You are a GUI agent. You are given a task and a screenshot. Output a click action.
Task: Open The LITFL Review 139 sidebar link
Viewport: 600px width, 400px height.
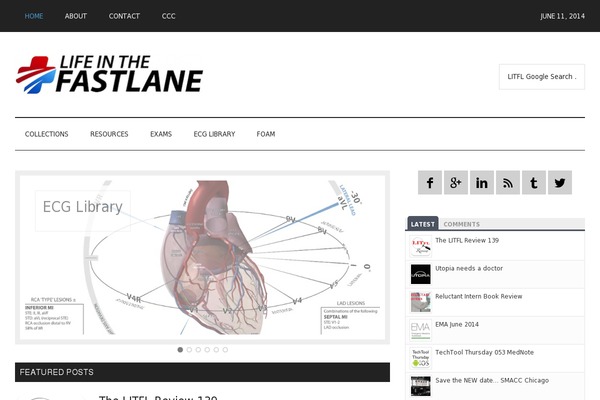click(467, 240)
